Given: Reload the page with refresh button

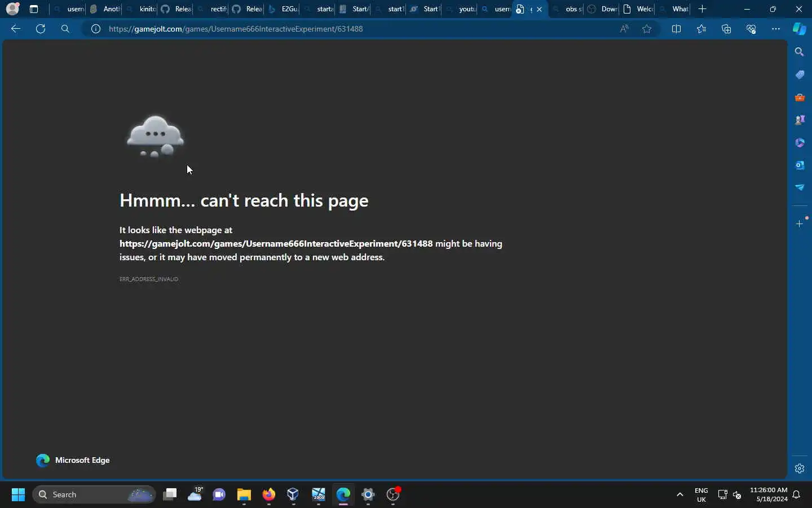Looking at the screenshot, I should (x=41, y=29).
